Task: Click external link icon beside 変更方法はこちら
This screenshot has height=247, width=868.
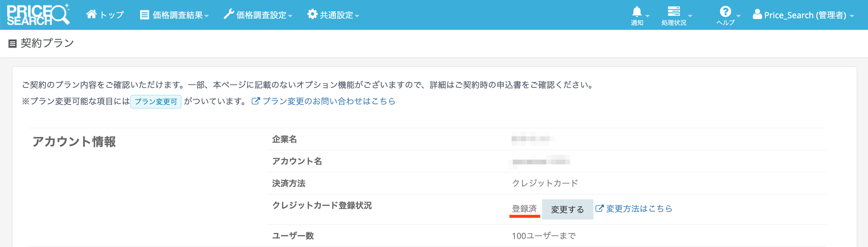Action: (599, 209)
